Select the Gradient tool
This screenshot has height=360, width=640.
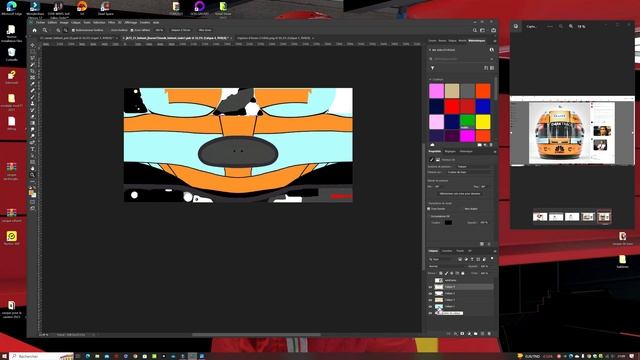point(33,123)
